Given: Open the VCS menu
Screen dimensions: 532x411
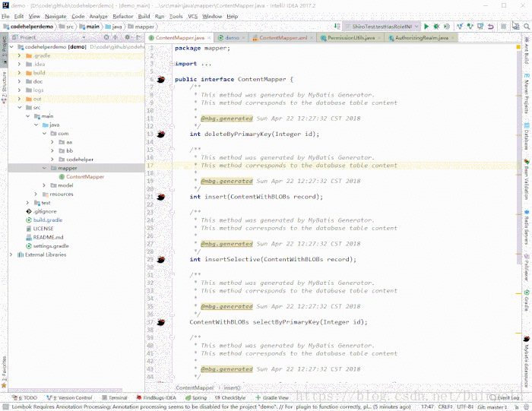Looking at the screenshot, I should [193, 16].
